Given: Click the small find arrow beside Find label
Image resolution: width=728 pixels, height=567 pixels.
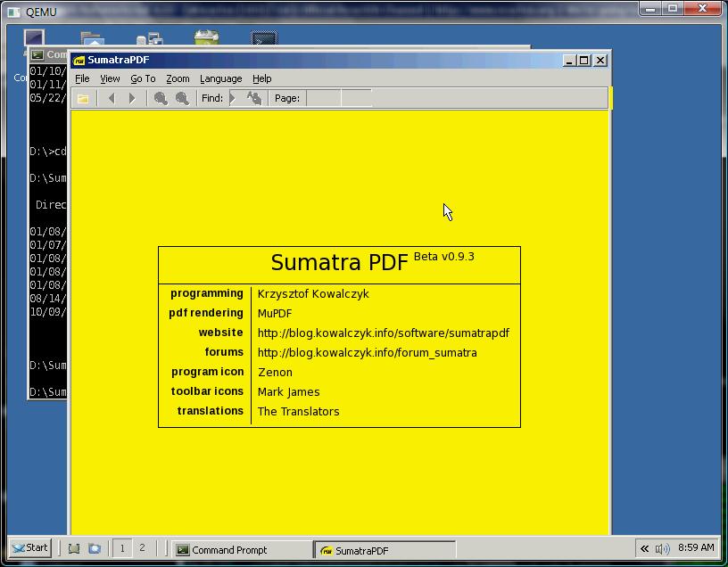Looking at the screenshot, I should [233, 98].
